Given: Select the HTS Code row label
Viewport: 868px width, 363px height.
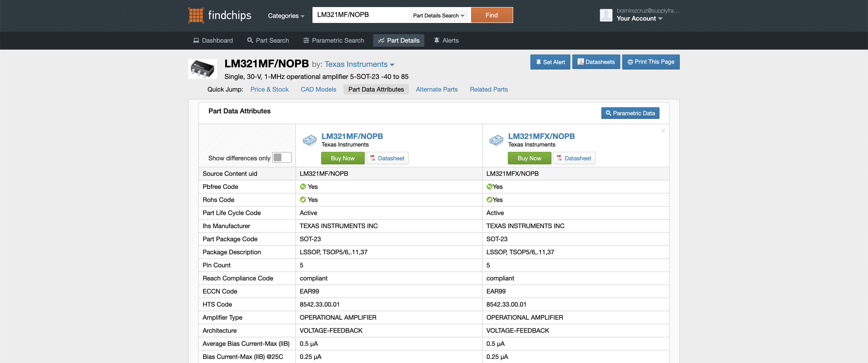Looking at the screenshot, I should [x=217, y=305].
